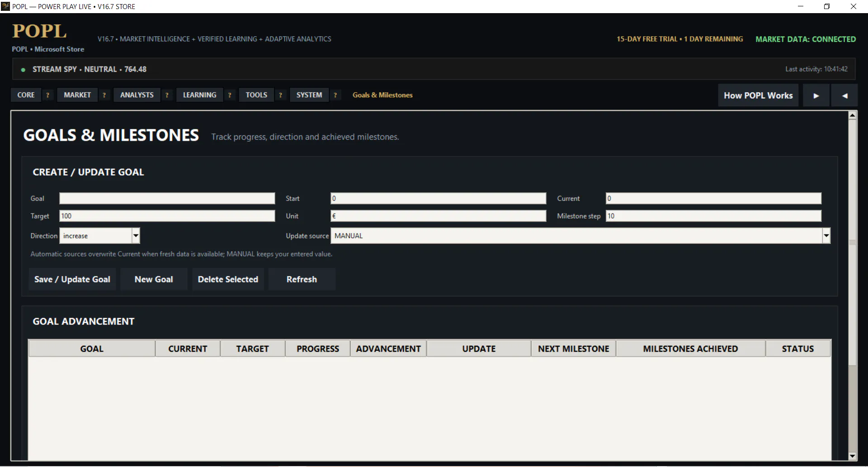Sort by TARGET column header
The image size is (868, 467).
(x=253, y=349)
